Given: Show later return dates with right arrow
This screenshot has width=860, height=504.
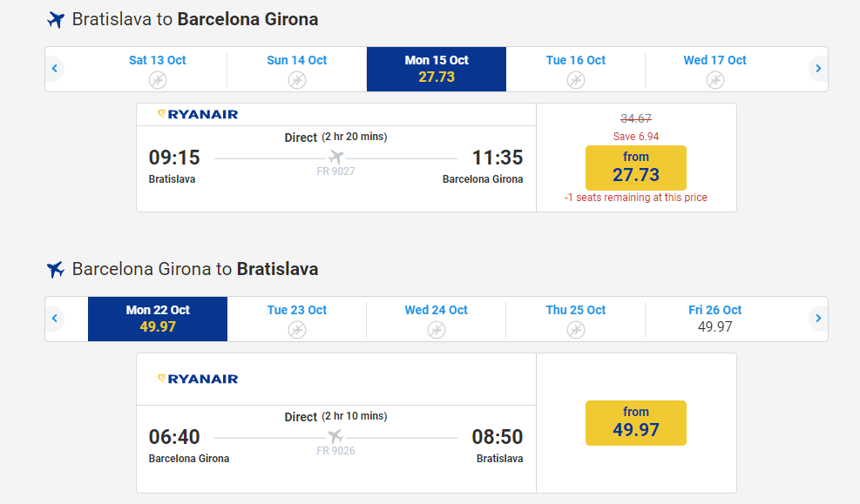Looking at the screenshot, I should coord(818,318).
